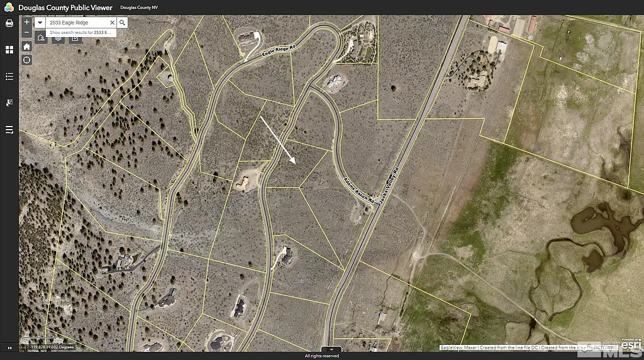The image size is (644, 360).
Task: Open the layers list toolbar button
Action: click(x=58, y=38)
